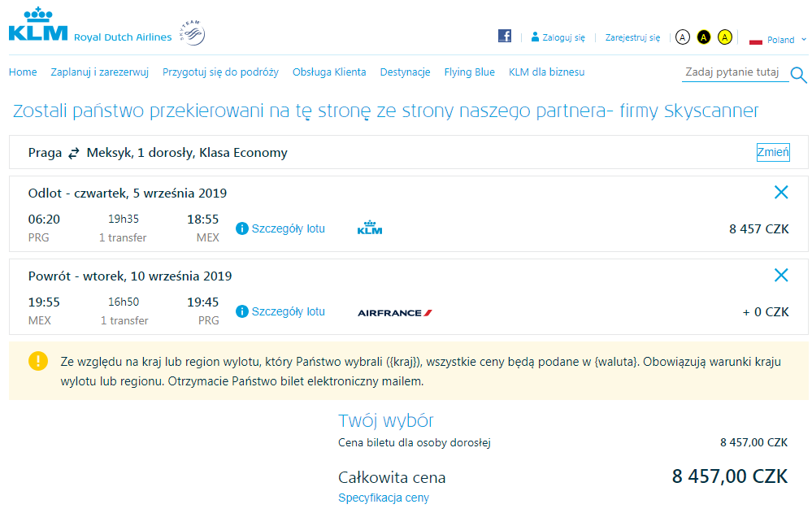
Task: Remove the Odlot flight with the X icon
Action: (781, 192)
